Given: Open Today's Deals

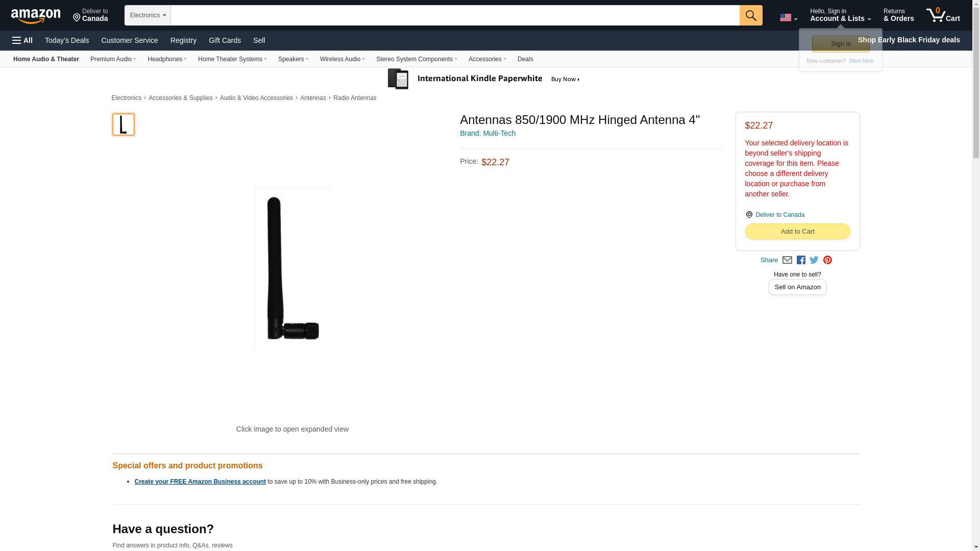Looking at the screenshot, I should click(x=67, y=40).
